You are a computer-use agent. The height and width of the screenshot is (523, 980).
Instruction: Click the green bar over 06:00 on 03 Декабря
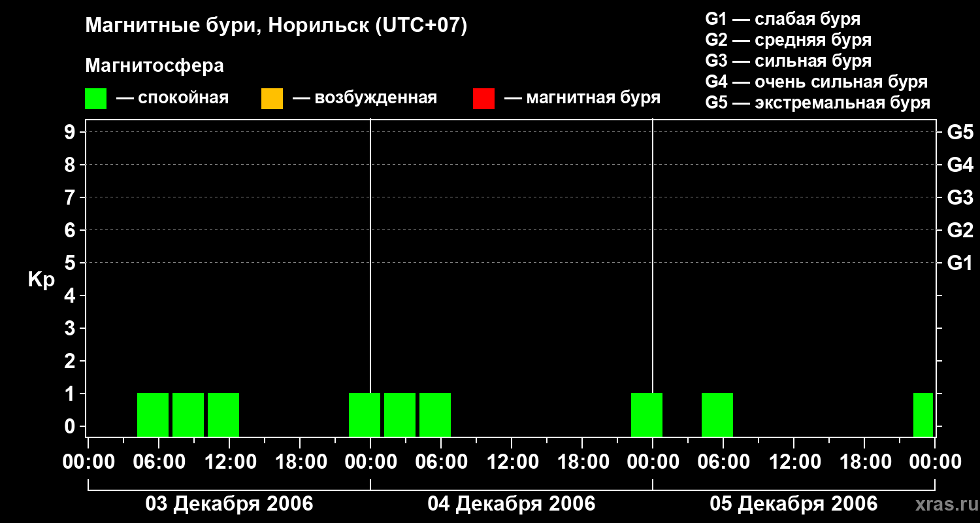coord(153,414)
